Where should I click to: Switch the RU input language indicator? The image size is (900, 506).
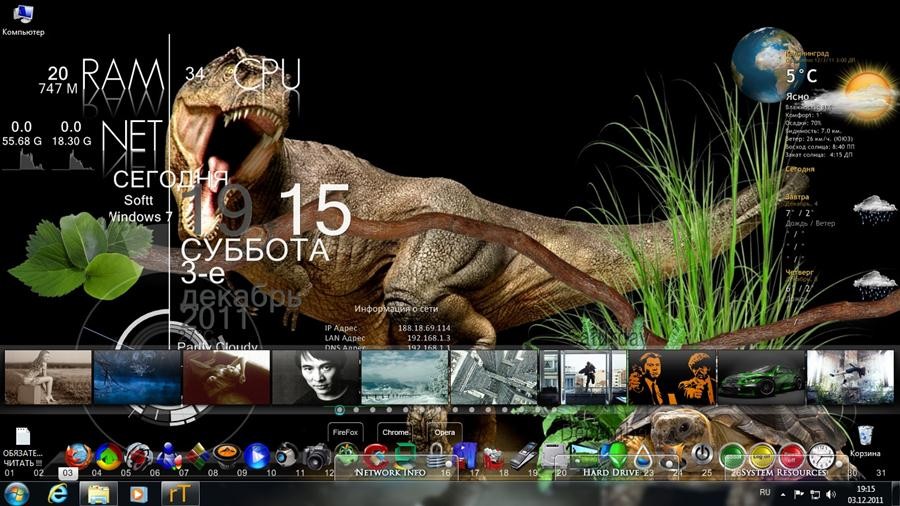pos(765,492)
